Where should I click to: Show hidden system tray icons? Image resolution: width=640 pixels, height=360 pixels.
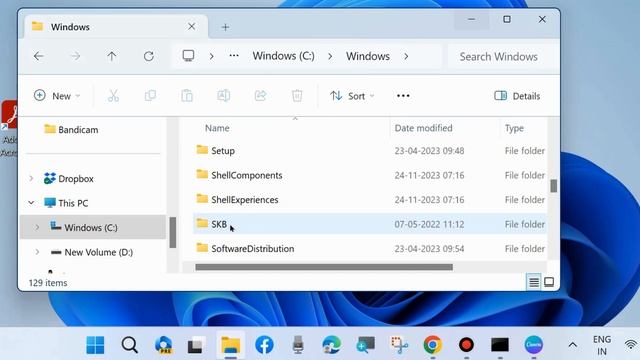pyautogui.click(x=573, y=345)
